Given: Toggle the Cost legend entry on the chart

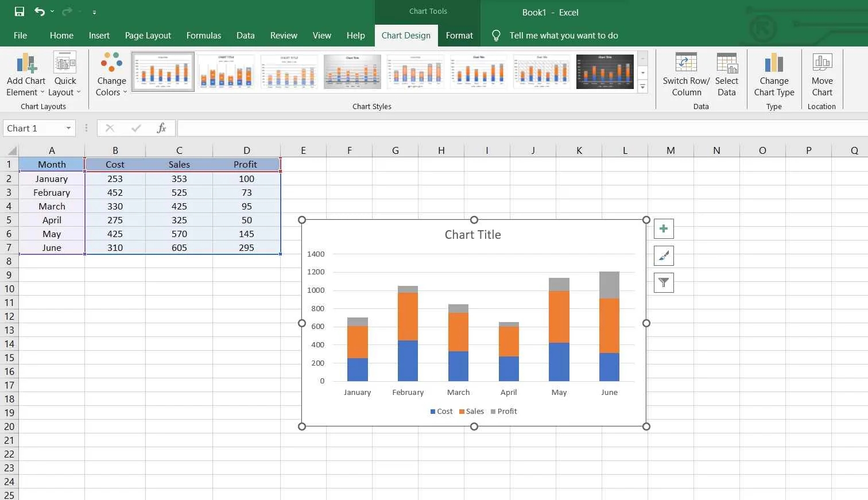Looking at the screenshot, I should tap(441, 411).
